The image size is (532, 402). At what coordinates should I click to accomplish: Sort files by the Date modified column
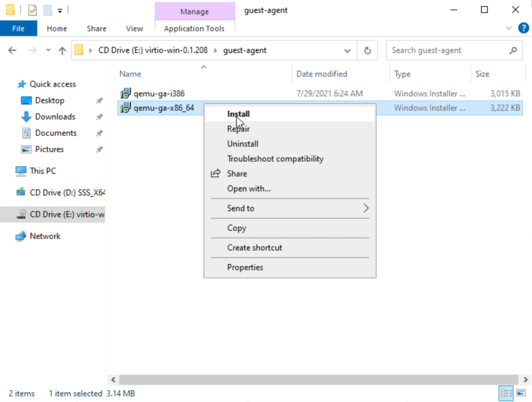click(322, 74)
